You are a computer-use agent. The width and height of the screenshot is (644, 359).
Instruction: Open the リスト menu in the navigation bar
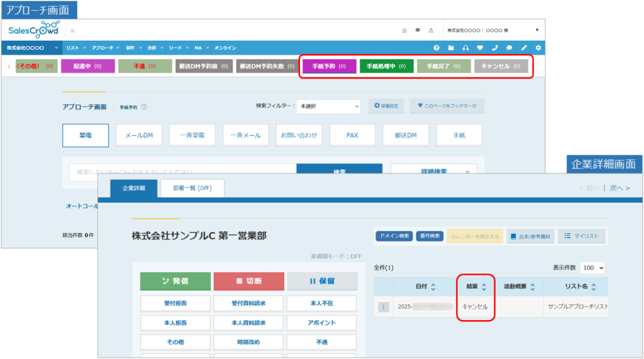(75, 48)
